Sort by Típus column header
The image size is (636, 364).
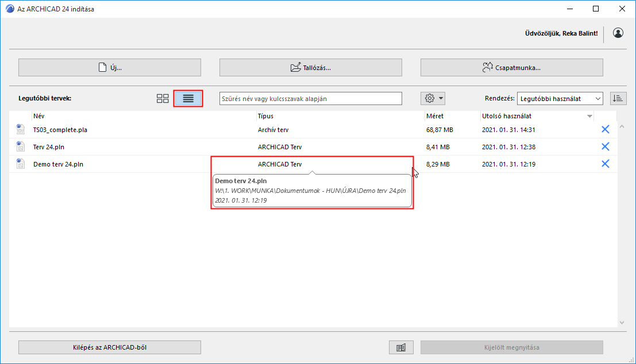(x=265, y=116)
